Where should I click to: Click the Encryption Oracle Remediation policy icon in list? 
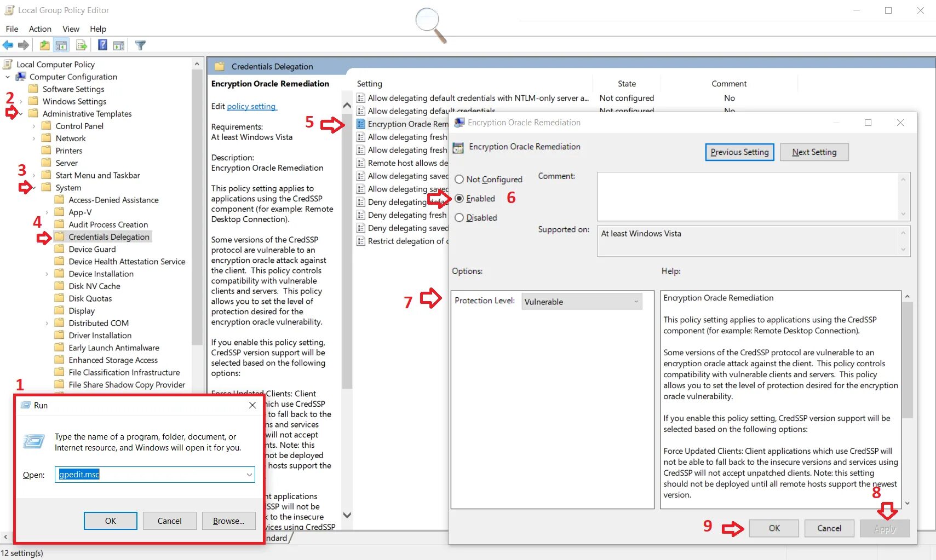[x=361, y=124]
